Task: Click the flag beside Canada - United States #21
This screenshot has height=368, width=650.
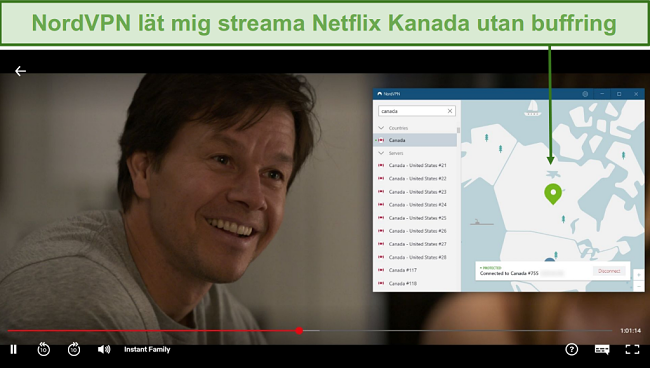Action: 381,165
